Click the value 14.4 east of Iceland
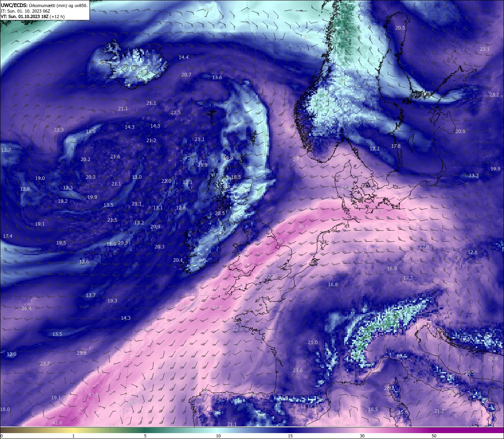This screenshot has width=504, height=439. pos(183,57)
